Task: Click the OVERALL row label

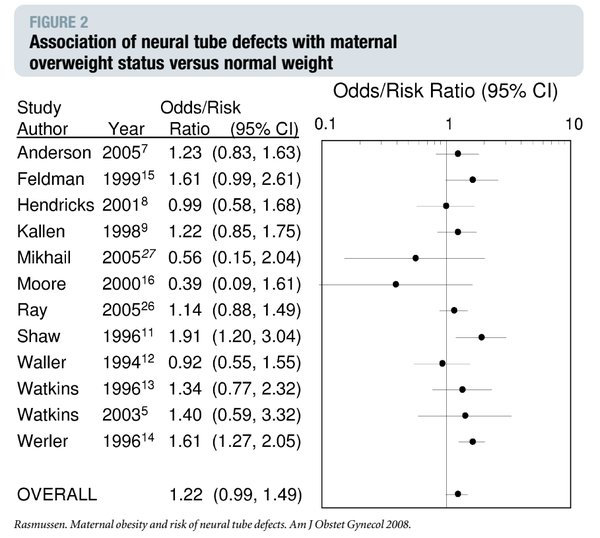Action: pyautogui.click(x=57, y=494)
